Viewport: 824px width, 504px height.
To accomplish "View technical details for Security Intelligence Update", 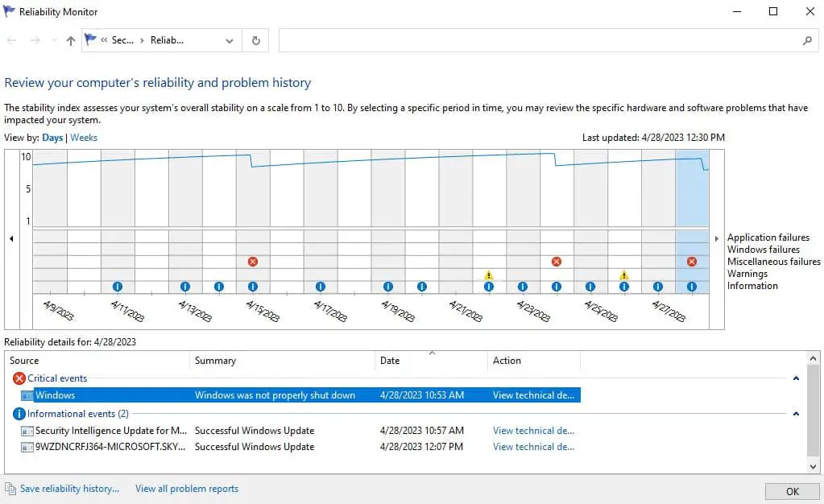I will 533,431.
